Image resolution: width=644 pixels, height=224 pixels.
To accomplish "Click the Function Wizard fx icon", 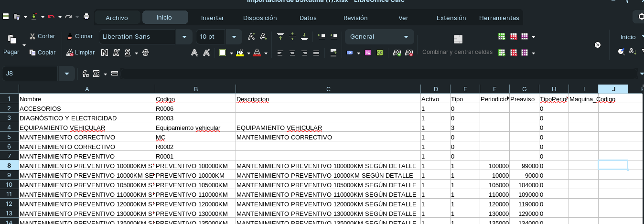I will pyautogui.click(x=86, y=74).
